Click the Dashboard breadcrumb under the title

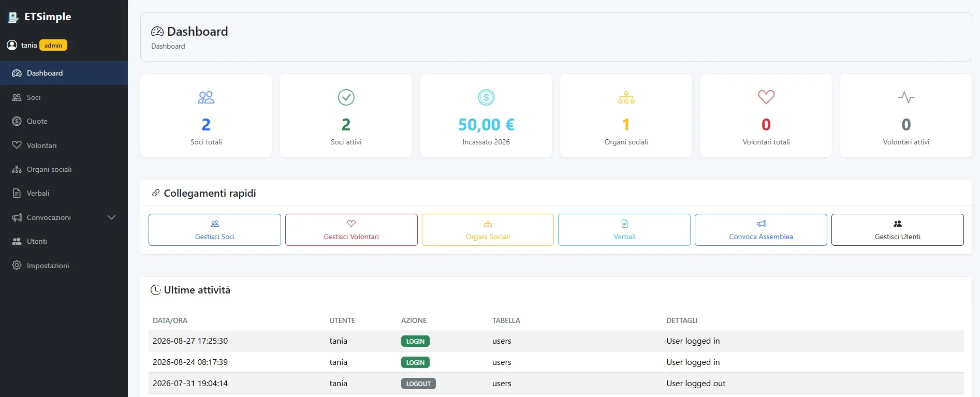tap(168, 46)
